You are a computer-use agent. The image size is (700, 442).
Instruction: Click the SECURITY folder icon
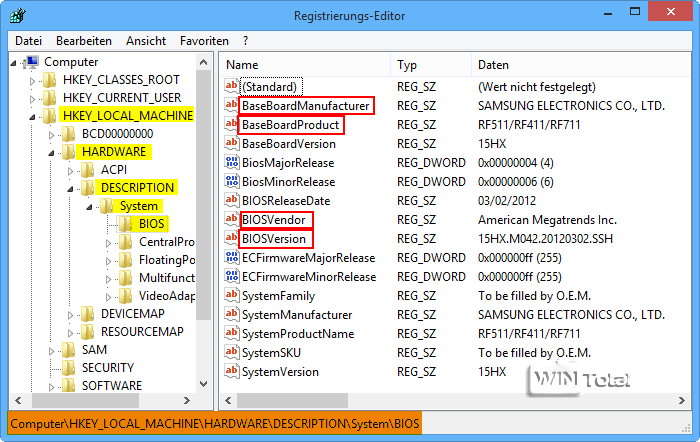68,368
